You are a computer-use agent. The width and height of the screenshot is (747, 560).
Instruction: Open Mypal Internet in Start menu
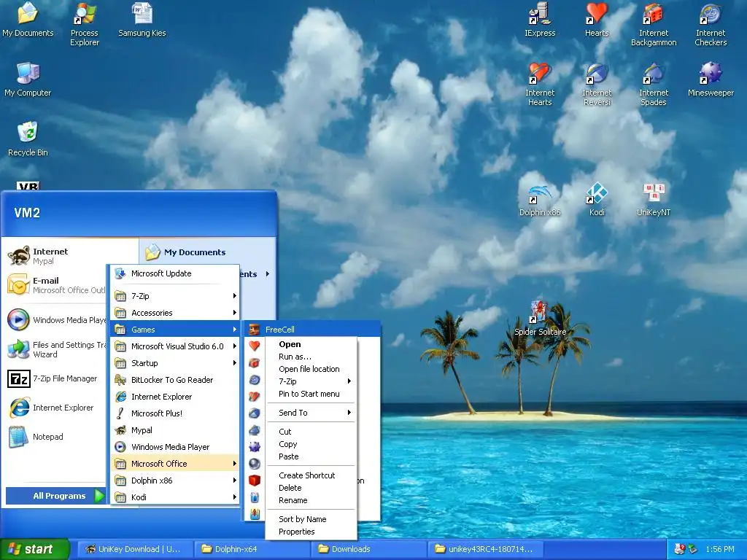56,256
